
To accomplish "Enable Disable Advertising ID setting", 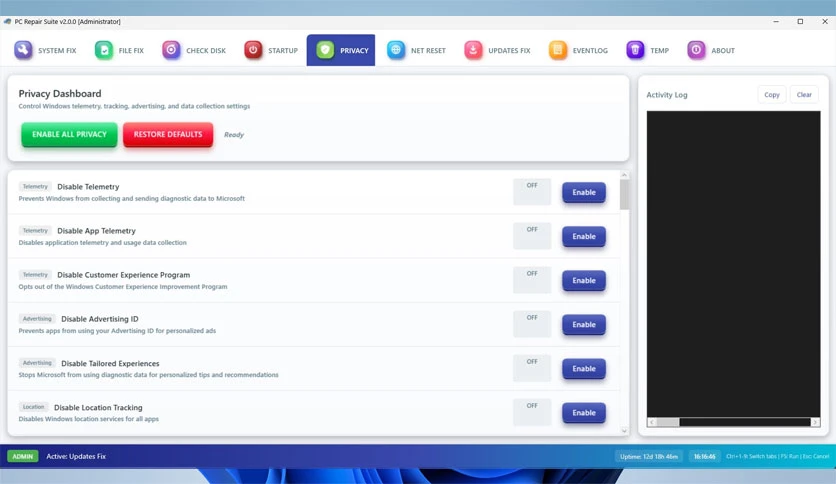I will tap(584, 325).
